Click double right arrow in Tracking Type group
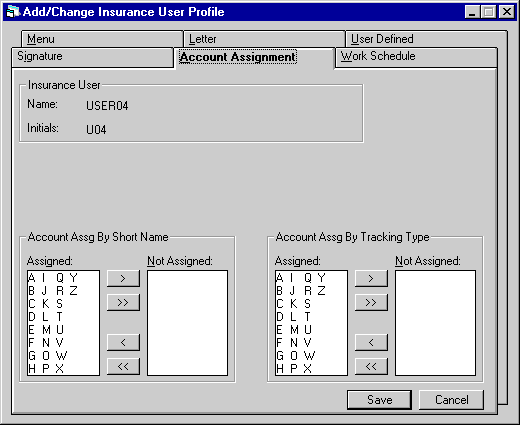Viewport: 520px width, 425px height. click(371, 302)
